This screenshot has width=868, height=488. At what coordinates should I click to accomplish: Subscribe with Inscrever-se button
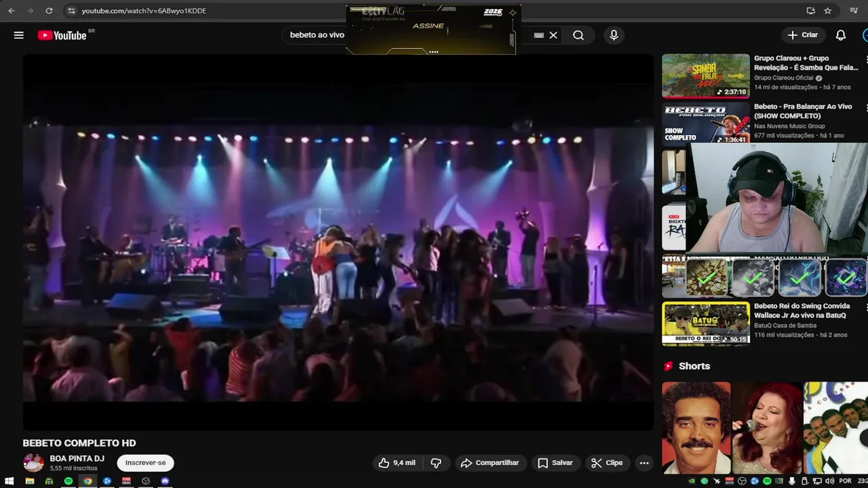point(145,463)
